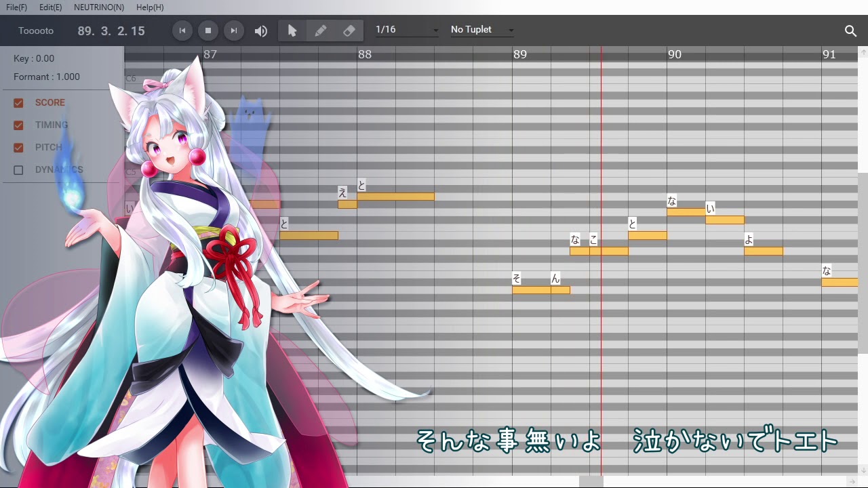Open the Help(H) menu
The image size is (868, 488).
click(x=150, y=7)
